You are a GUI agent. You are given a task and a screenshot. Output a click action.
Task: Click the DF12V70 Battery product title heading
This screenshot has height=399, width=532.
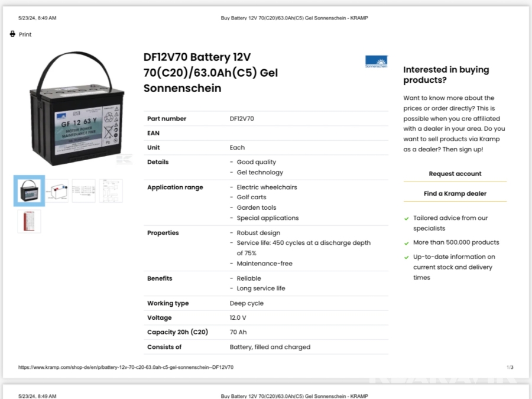210,73
